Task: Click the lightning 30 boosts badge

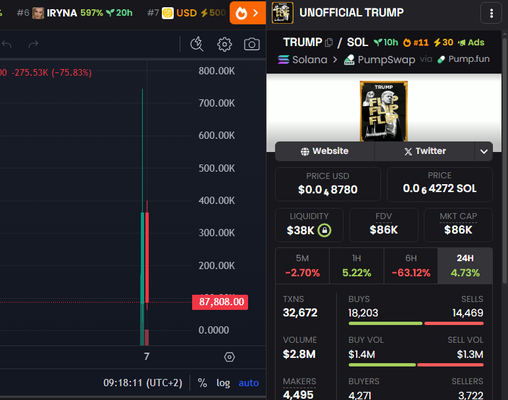Action: (443, 43)
